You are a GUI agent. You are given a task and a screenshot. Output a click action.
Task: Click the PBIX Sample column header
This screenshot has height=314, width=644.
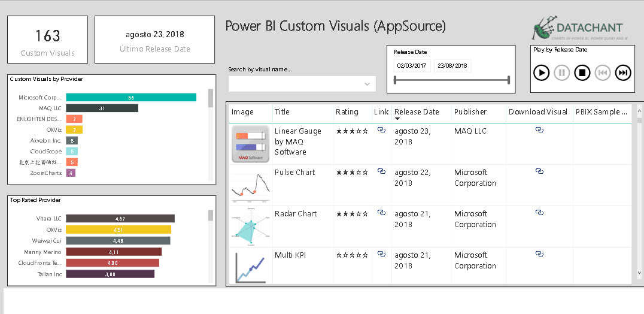point(602,112)
